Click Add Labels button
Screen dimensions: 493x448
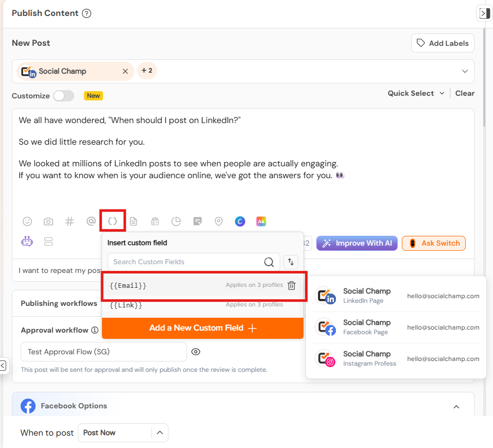click(x=443, y=43)
